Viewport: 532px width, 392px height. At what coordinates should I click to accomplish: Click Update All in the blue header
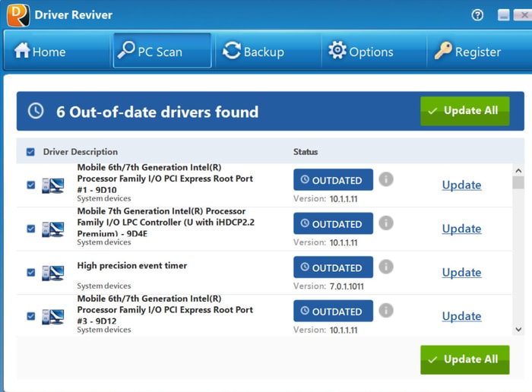(x=465, y=111)
